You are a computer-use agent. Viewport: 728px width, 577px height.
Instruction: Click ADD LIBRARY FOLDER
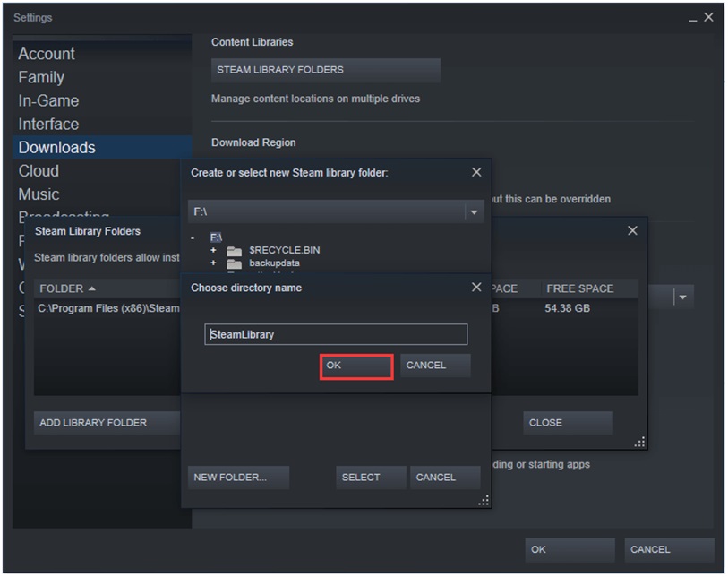[x=106, y=422]
